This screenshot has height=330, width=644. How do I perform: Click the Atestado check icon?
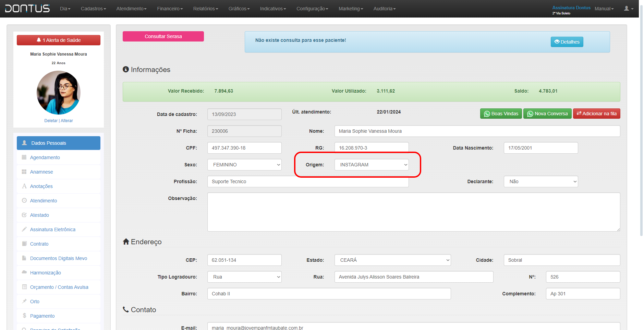coord(24,215)
